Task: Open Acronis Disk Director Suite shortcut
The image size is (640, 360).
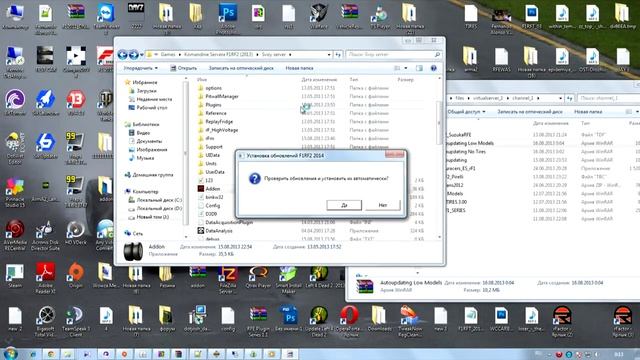Action: (x=45, y=235)
